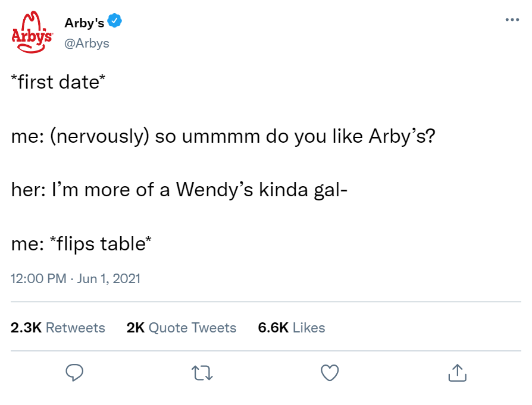Toggle the heart Like icon
This screenshot has width=532, height=405.
point(330,372)
